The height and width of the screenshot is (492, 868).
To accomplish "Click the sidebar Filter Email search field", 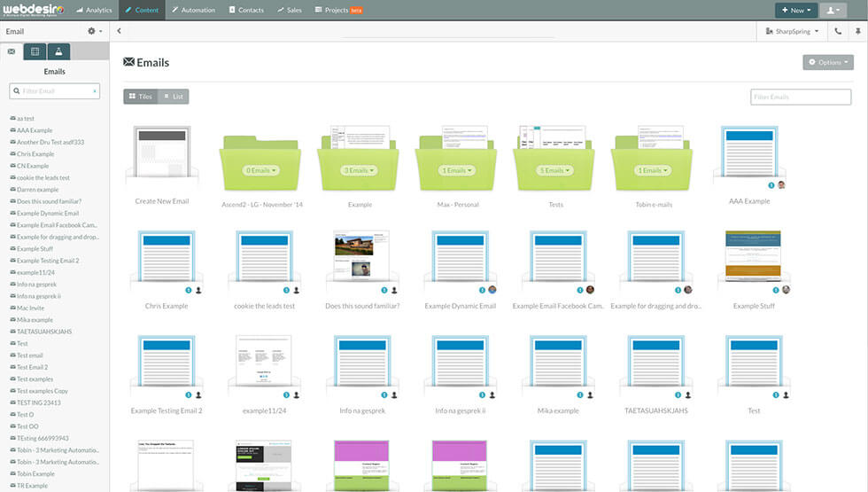I will pyautogui.click(x=54, y=90).
